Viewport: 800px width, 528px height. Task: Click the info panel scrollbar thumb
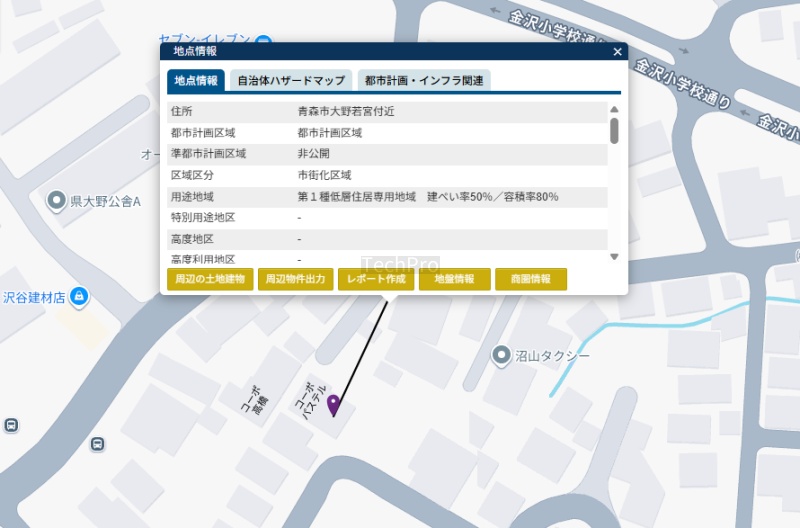click(614, 130)
